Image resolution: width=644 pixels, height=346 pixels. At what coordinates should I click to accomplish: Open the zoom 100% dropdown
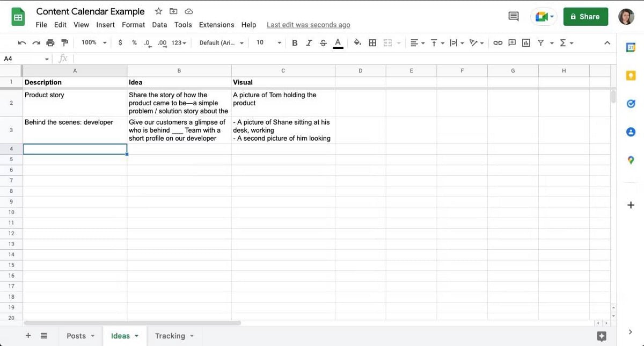(94, 43)
